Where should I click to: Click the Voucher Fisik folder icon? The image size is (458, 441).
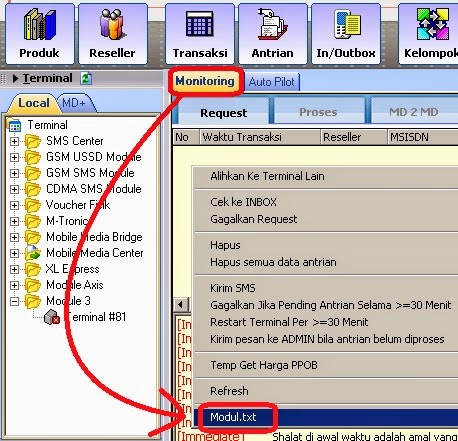click(x=33, y=205)
